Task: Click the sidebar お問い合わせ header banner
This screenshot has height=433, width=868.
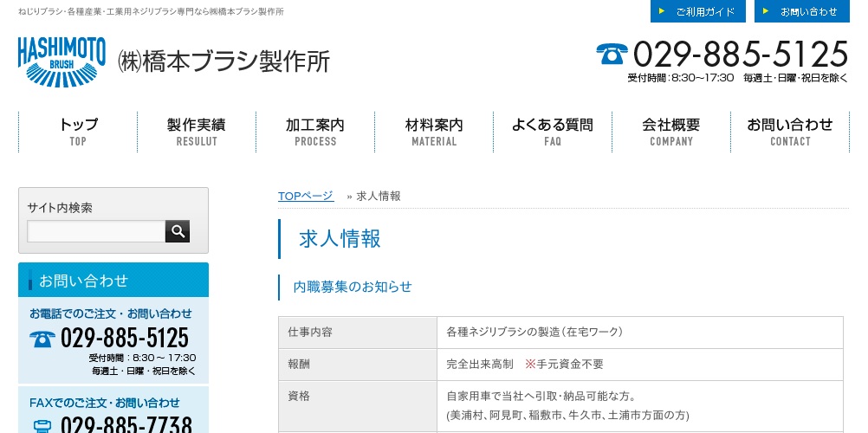Action: (113, 280)
